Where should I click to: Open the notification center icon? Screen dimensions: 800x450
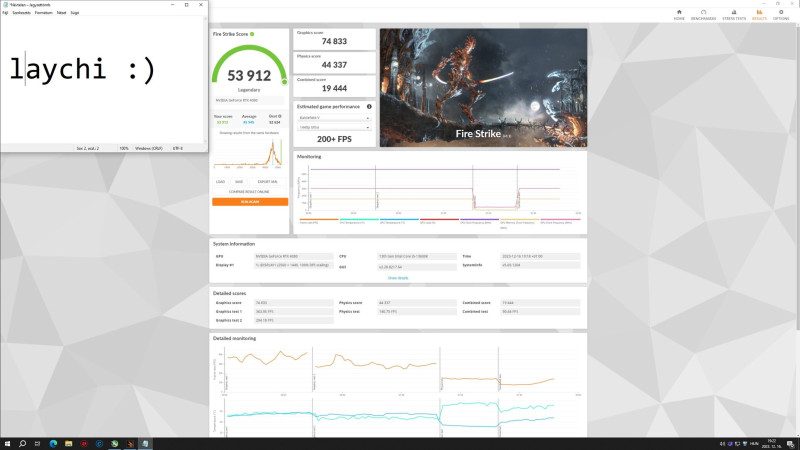pos(790,444)
